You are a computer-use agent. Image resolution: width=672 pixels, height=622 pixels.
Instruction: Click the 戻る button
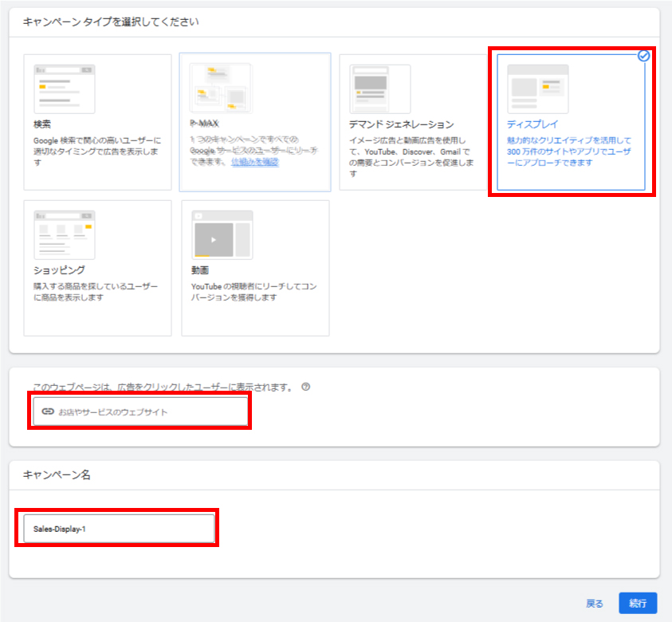pyautogui.click(x=595, y=604)
